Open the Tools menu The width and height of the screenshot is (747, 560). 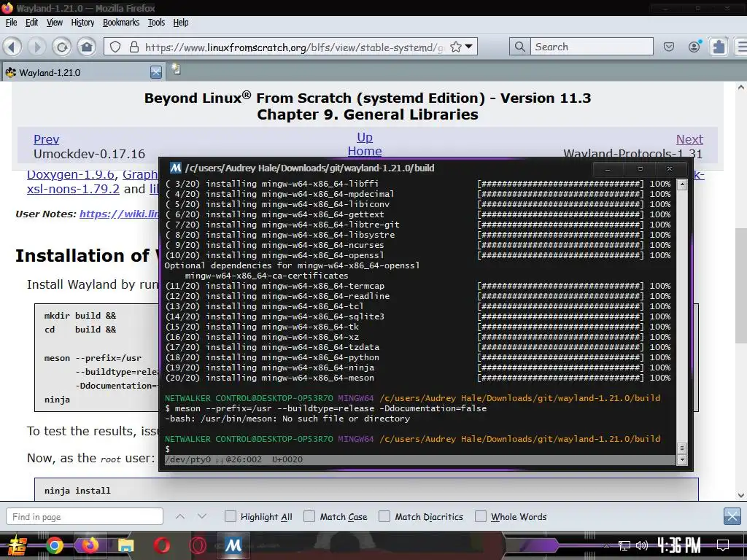pyautogui.click(x=156, y=23)
